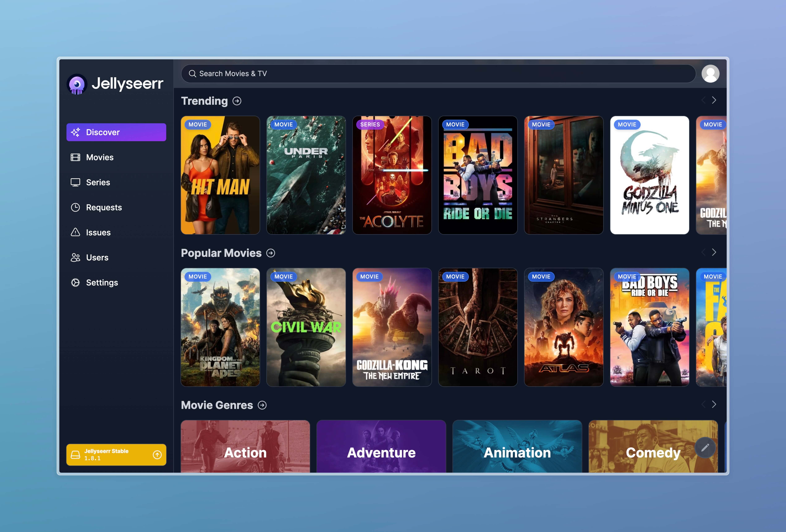Click the pencil edit floating button

pyautogui.click(x=705, y=448)
